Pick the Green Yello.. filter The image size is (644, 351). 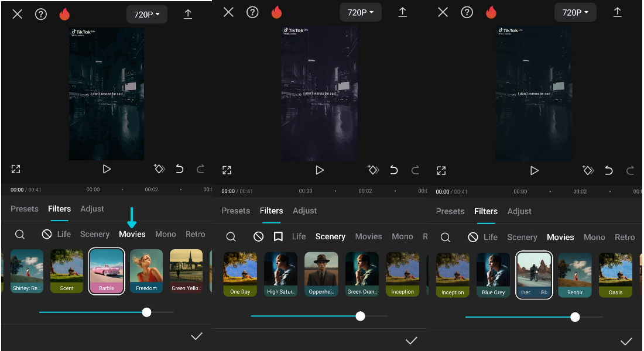[186, 271]
